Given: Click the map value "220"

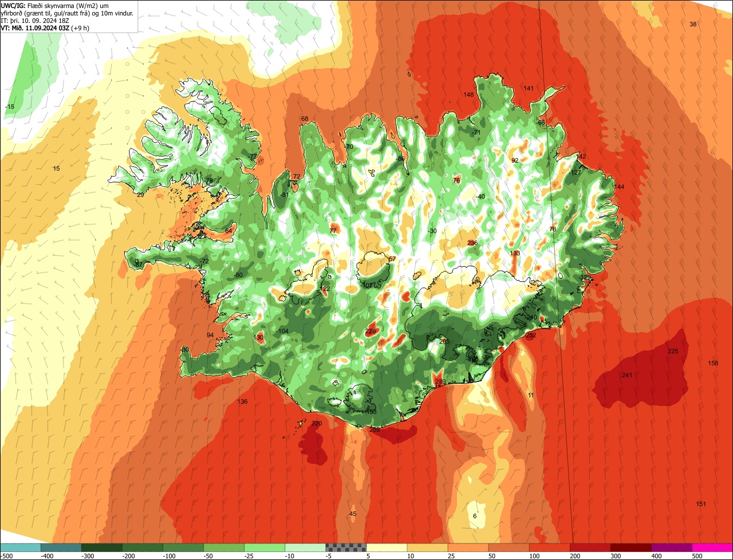Looking at the screenshot, I should pyautogui.click(x=317, y=424).
